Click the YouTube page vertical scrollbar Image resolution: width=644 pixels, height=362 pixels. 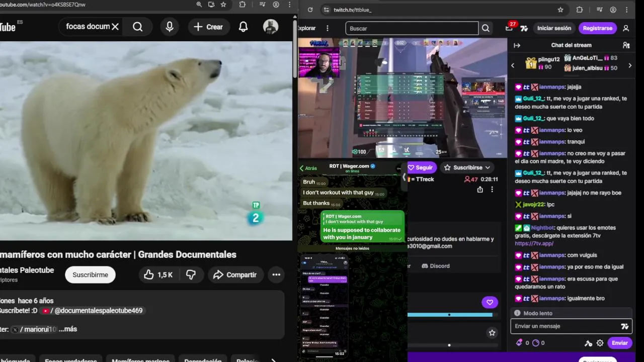pos(295,50)
